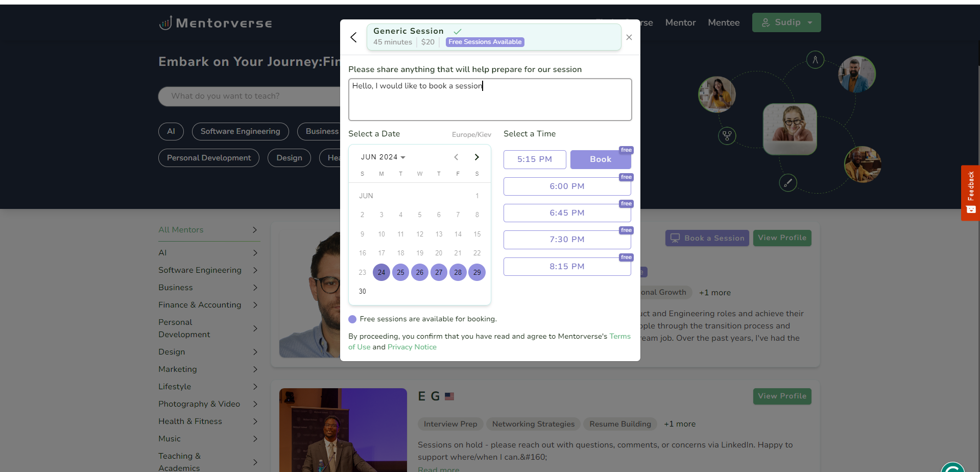Open the Feedback panel on the right edge
This screenshot has height=472, width=980.
(970, 193)
